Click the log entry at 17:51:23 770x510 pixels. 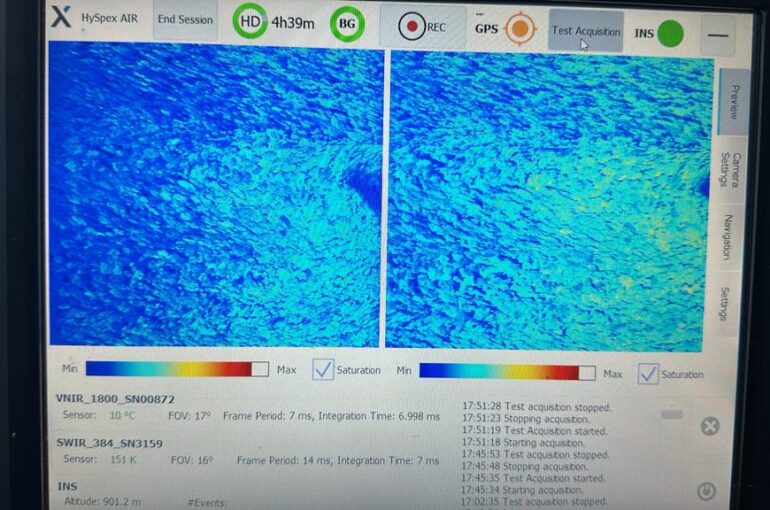pyautogui.click(x=525, y=419)
